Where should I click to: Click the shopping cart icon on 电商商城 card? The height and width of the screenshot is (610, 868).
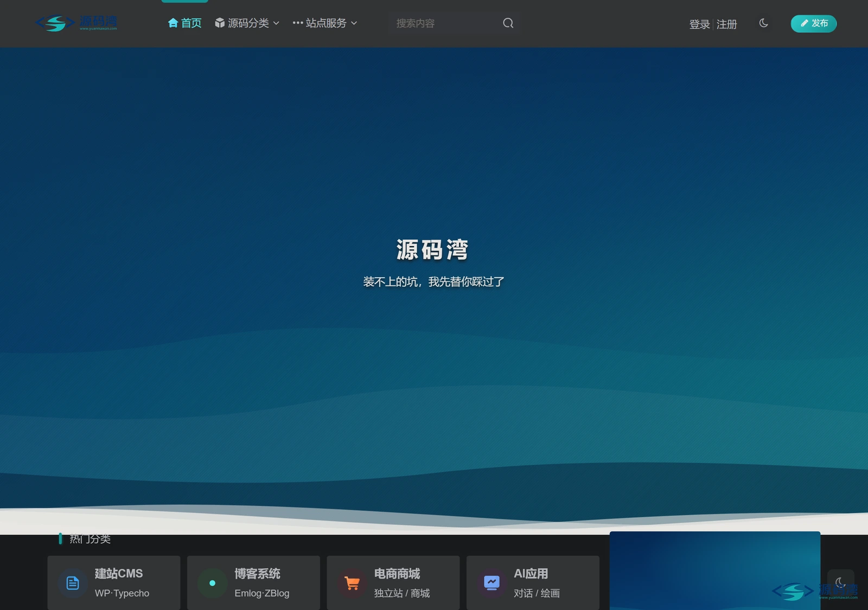click(352, 583)
